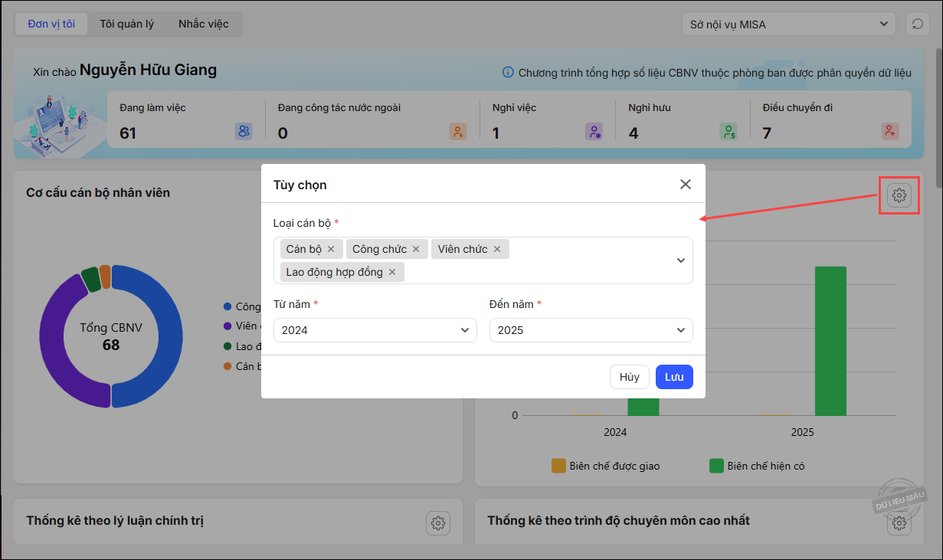Open settings gear for the staffing chart

[899, 195]
